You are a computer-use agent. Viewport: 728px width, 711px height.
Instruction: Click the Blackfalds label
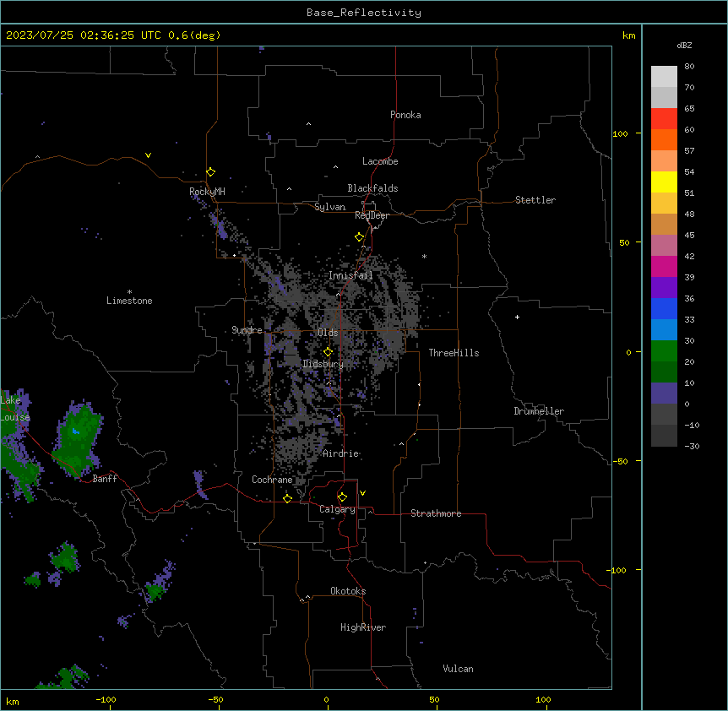(372, 188)
